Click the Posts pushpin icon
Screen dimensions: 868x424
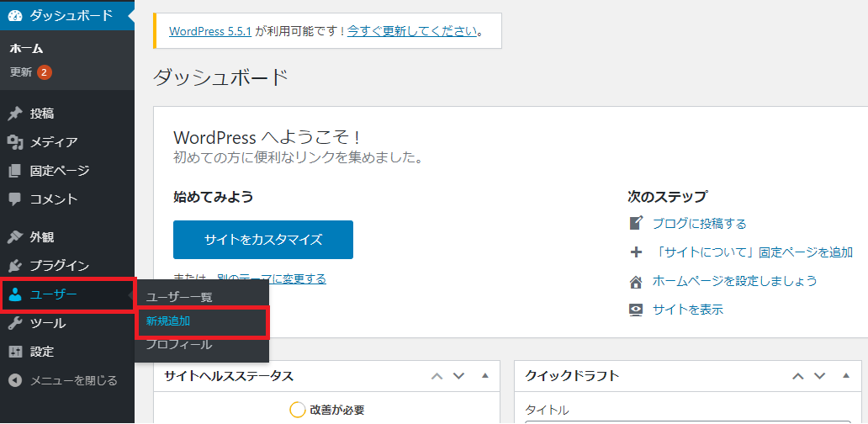click(15, 114)
